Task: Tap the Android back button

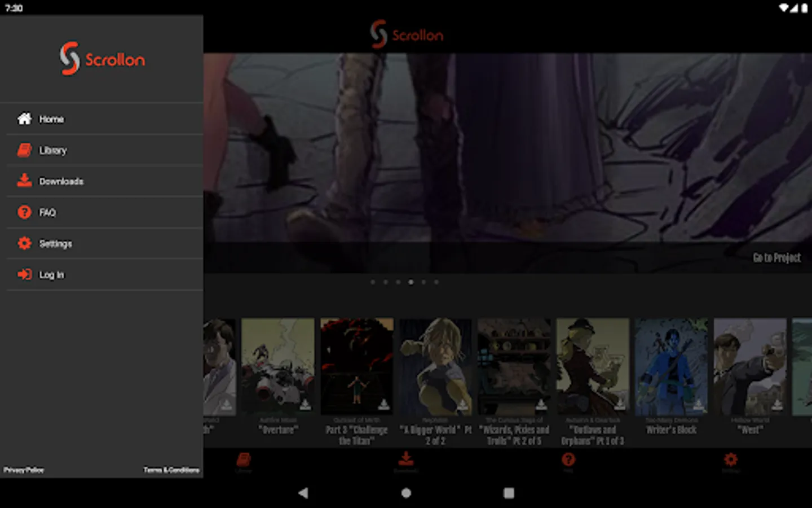Action: coord(303,493)
